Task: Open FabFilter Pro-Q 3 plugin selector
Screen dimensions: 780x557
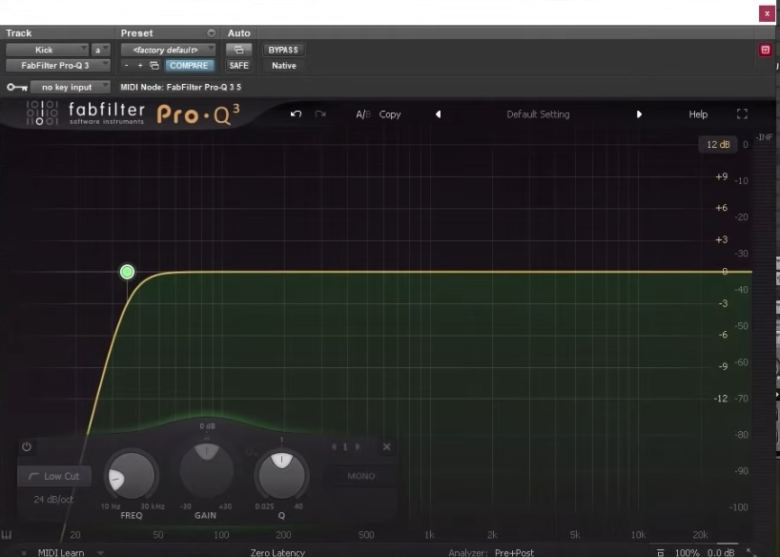Action: click(58, 66)
